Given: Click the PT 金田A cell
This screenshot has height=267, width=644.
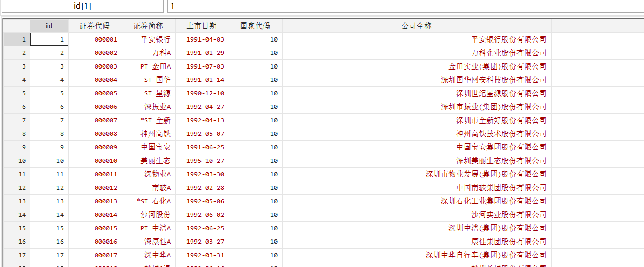Looking at the screenshot, I should [x=148, y=66].
